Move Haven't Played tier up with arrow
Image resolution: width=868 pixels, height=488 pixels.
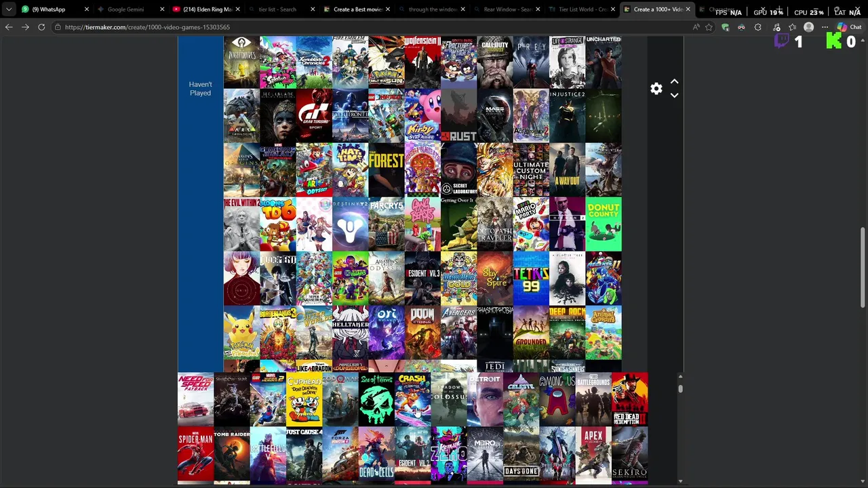pyautogui.click(x=674, y=81)
